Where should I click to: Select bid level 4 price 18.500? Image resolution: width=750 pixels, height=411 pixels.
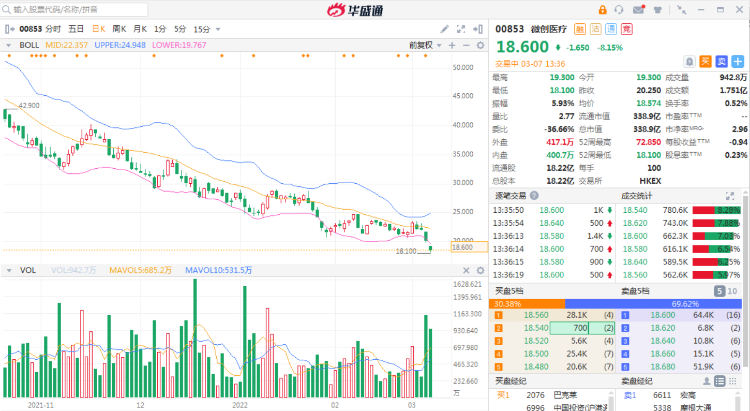[x=536, y=354]
